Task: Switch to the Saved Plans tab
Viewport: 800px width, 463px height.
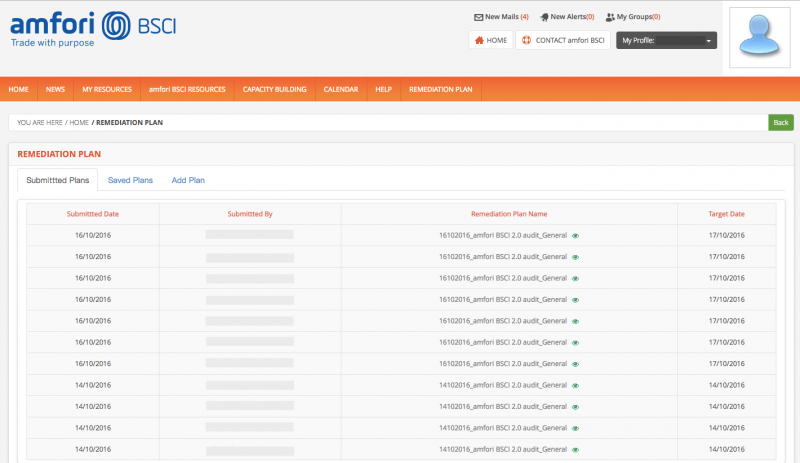Action: (x=130, y=180)
